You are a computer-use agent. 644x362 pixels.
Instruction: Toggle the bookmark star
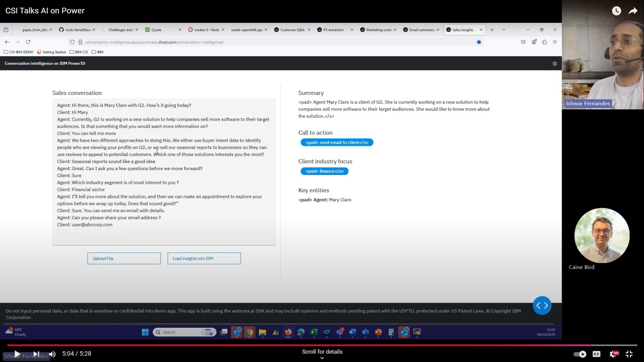479,42
